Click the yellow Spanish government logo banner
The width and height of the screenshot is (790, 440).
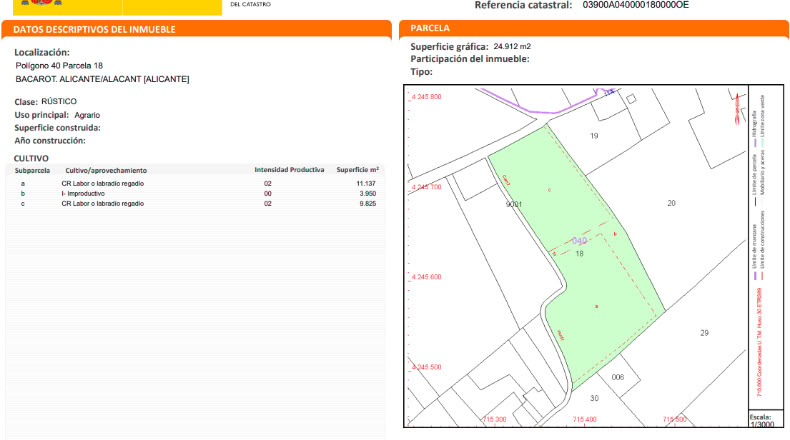[117, 8]
